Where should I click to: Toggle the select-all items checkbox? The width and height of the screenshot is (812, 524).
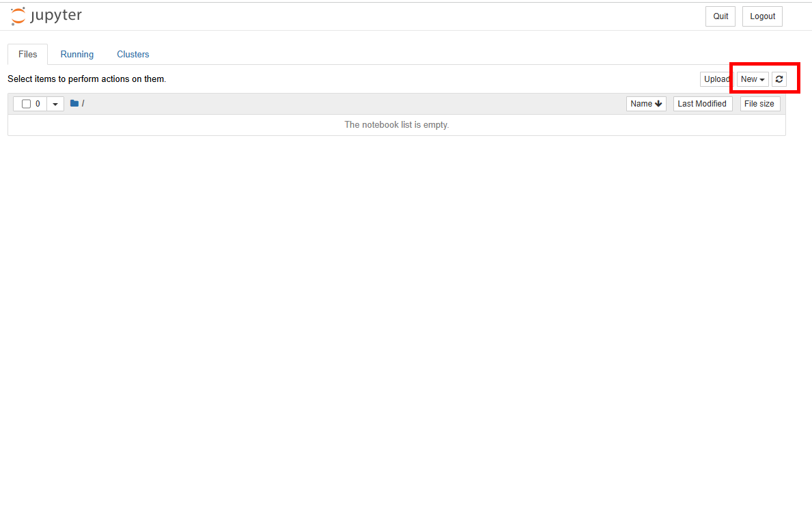pos(27,104)
